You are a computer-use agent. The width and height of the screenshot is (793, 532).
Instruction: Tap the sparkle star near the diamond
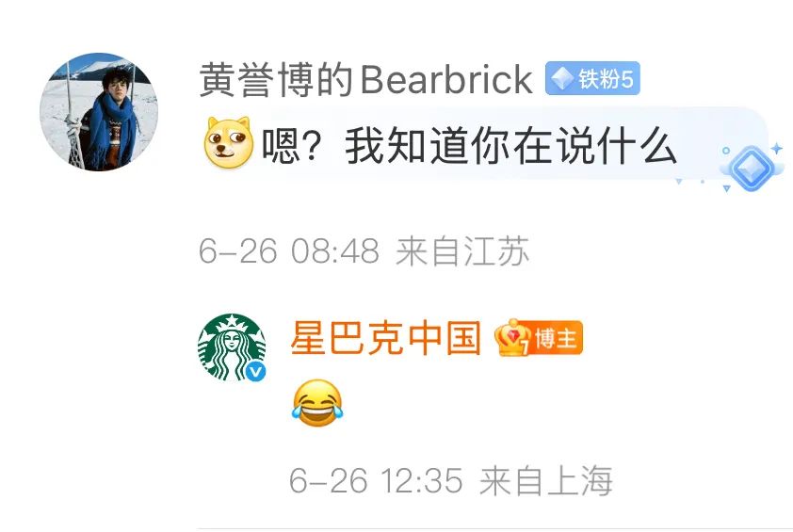[x=776, y=148]
